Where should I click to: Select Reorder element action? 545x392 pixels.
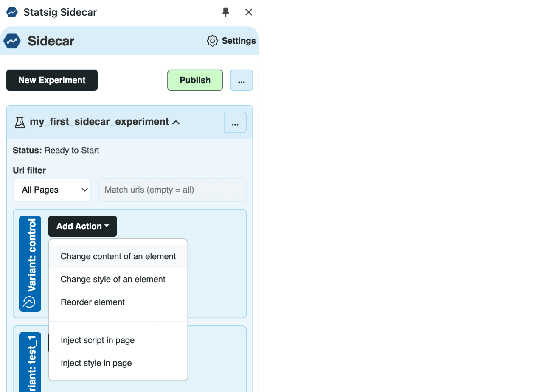pos(118,302)
